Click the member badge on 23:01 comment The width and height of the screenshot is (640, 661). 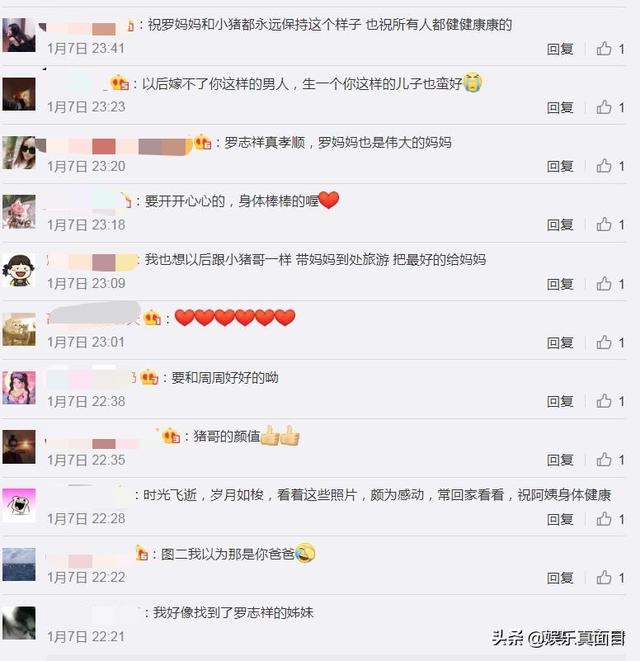coord(152,318)
